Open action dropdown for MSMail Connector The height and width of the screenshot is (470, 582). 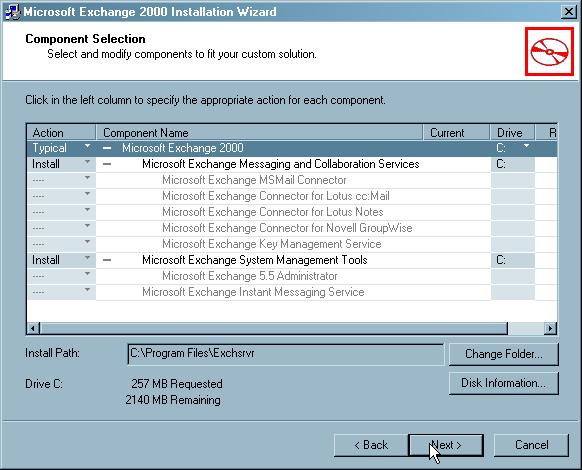click(87, 179)
